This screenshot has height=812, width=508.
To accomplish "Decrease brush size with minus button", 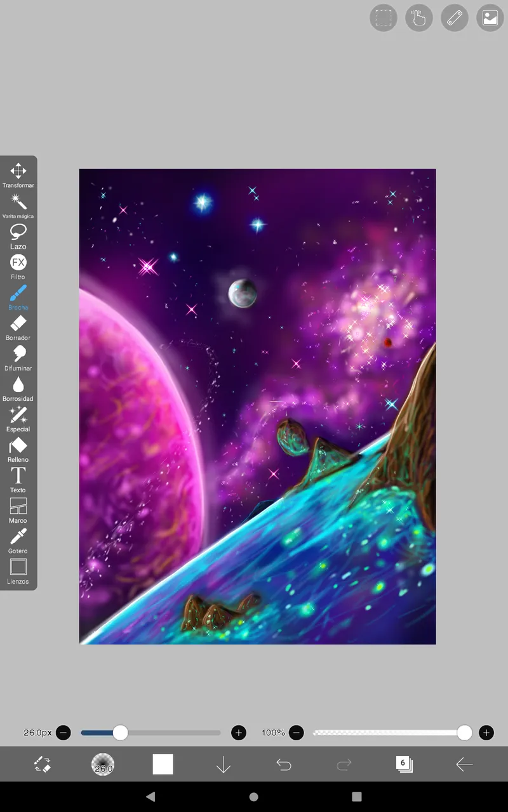I will click(x=63, y=733).
